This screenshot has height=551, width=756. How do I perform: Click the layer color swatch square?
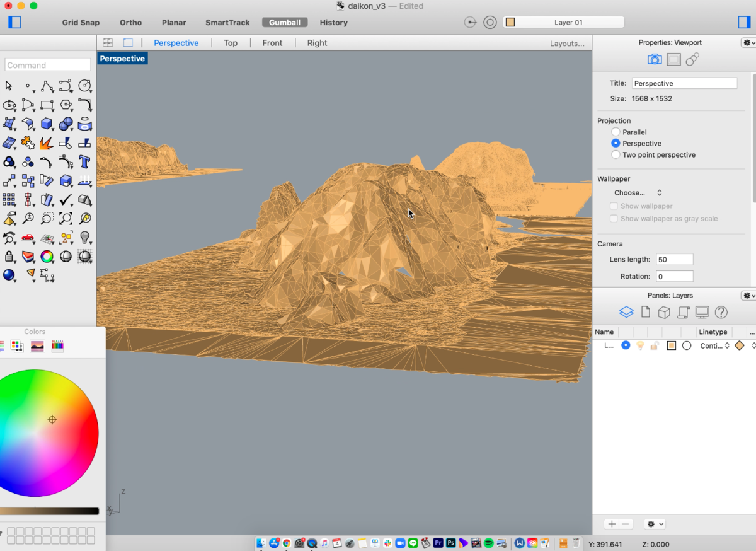[x=672, y=345]
